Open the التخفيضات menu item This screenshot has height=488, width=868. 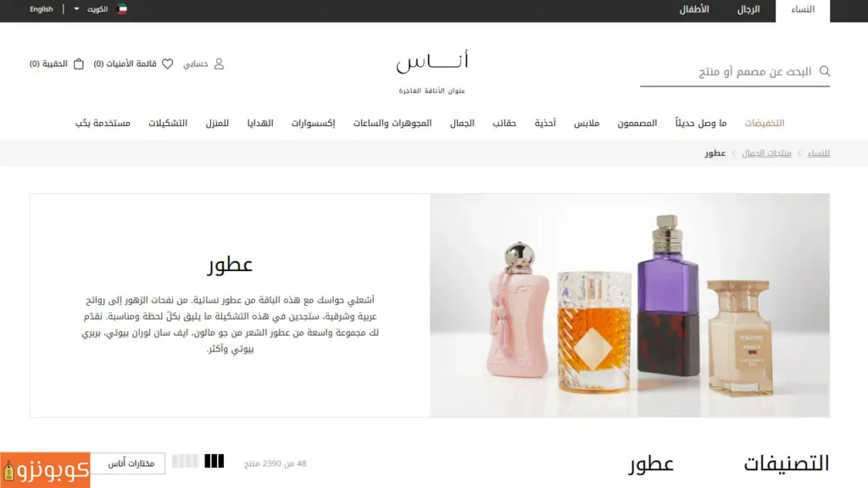pos(765,123)
